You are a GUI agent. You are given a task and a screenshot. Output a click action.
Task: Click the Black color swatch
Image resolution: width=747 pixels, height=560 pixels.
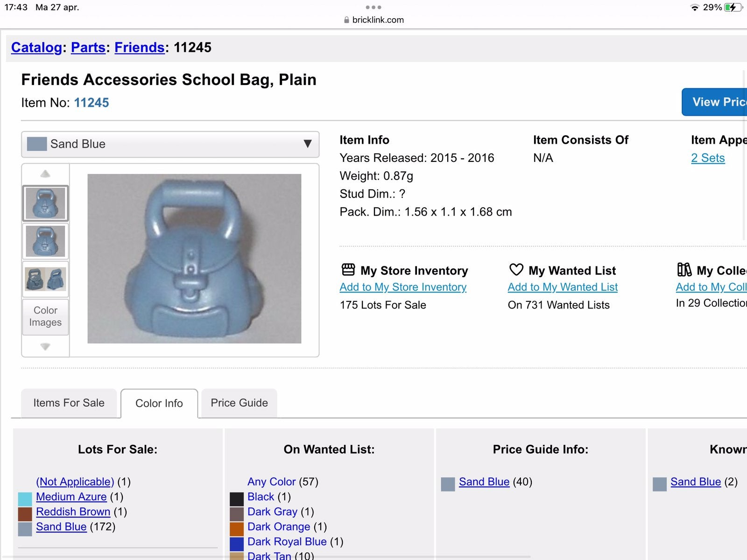pos(237,499)
